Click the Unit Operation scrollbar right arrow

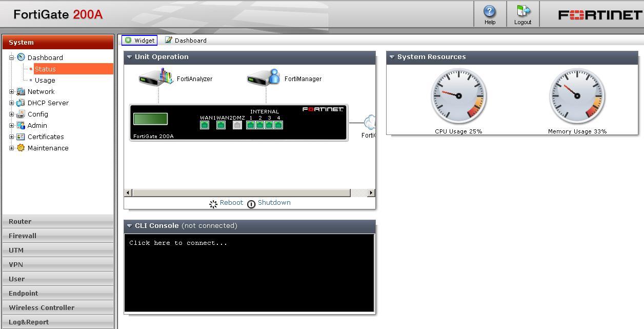pyautogui.click(x=371, y=192)
